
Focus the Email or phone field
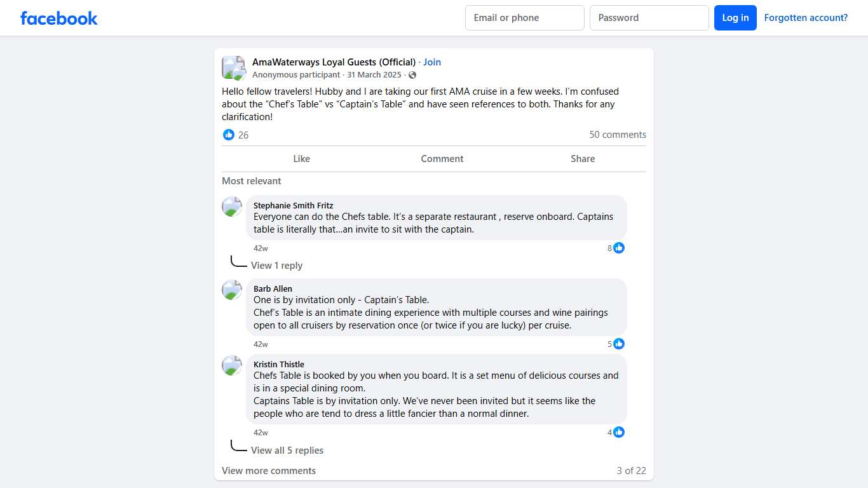point(524,18)
